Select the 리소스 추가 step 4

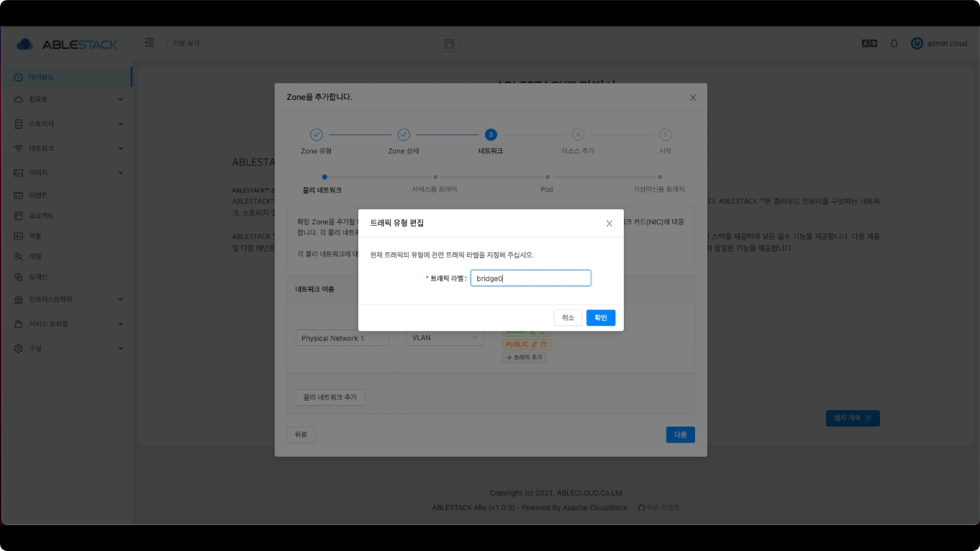pos(578,142)
